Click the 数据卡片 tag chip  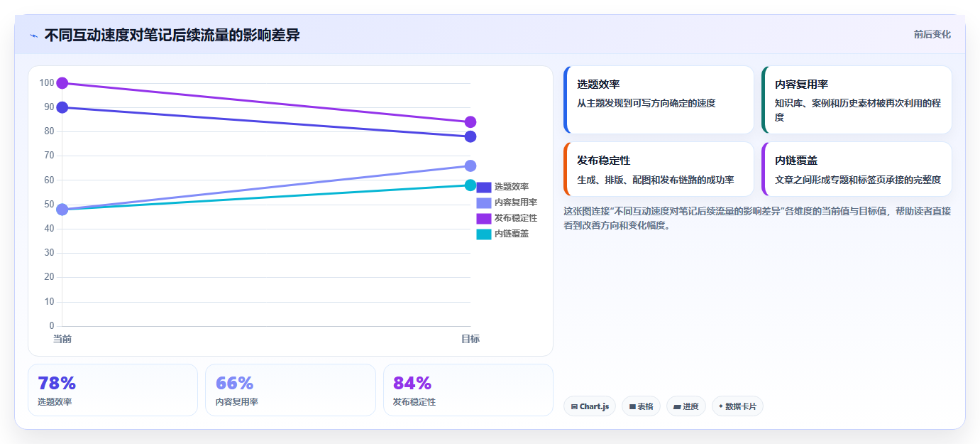tap(737, 406)
